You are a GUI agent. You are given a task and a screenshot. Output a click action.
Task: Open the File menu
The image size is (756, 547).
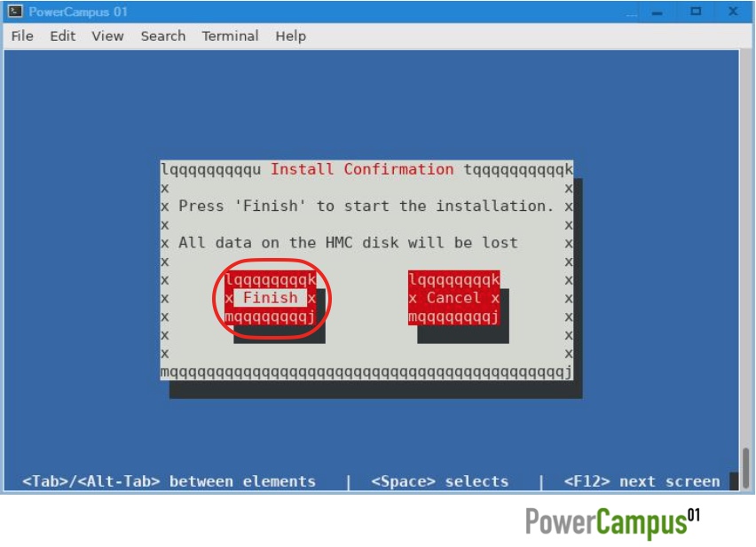22,36
